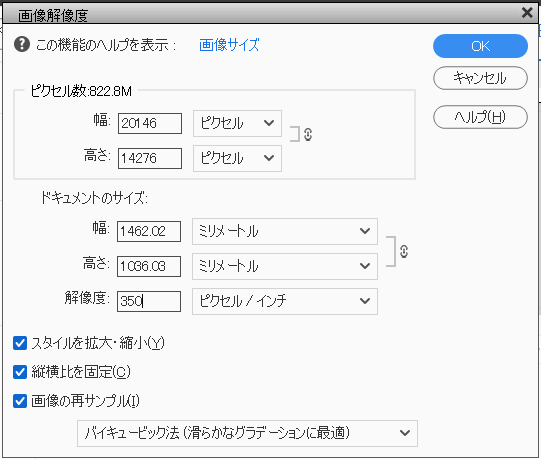Viewport: 541px width, 459px height.
Task: Click the キャンセル button
Action: click(480, 78)
